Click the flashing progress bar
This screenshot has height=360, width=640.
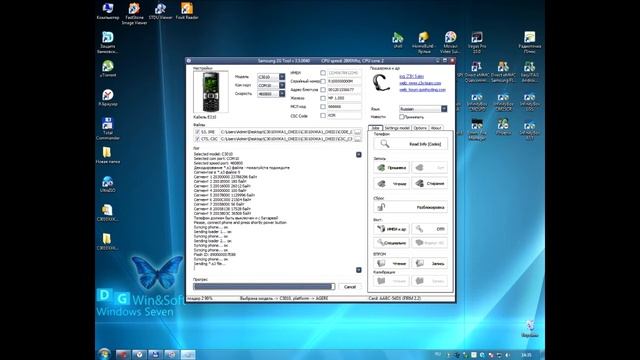tap(264, 287)
